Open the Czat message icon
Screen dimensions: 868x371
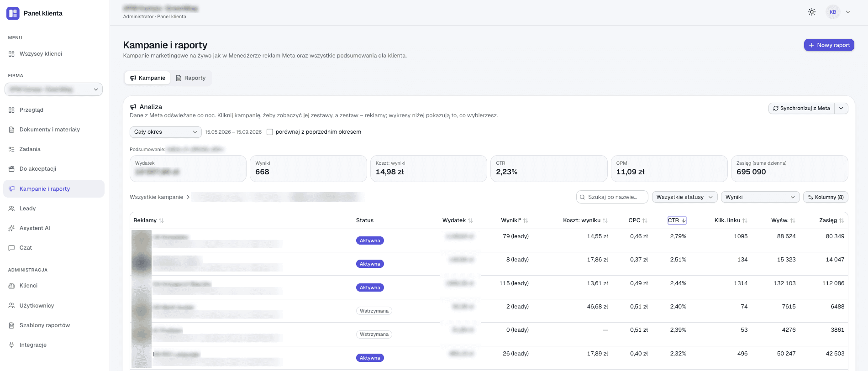pyautogui.click(x=11, y=248)
